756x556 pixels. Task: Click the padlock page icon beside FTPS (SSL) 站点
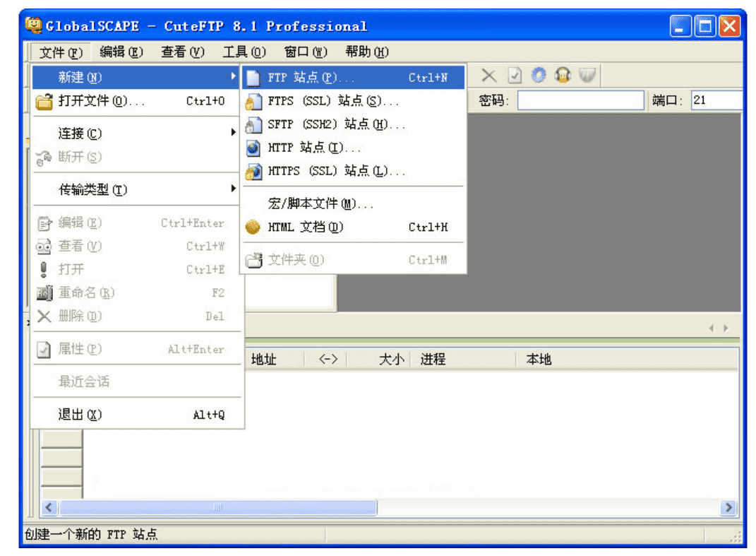point(253,101)
